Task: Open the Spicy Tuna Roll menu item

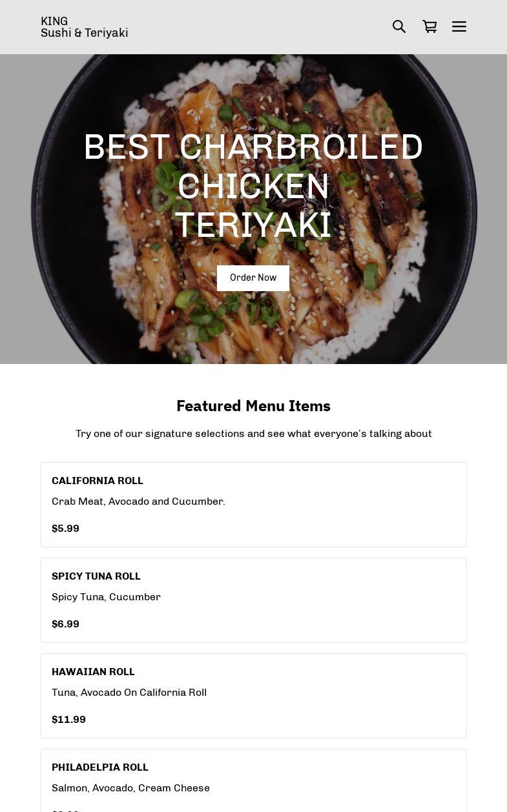Action: pyautogui.click(x=254, y=600)
